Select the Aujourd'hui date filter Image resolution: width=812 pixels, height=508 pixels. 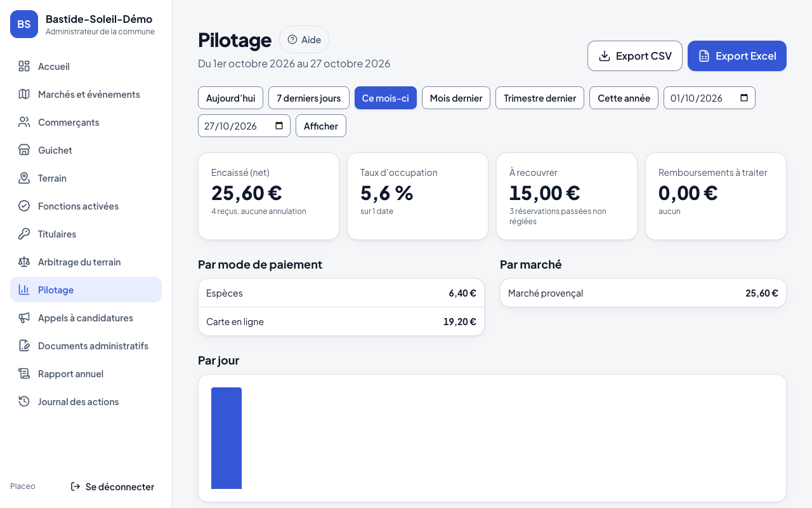click(230, 98)
